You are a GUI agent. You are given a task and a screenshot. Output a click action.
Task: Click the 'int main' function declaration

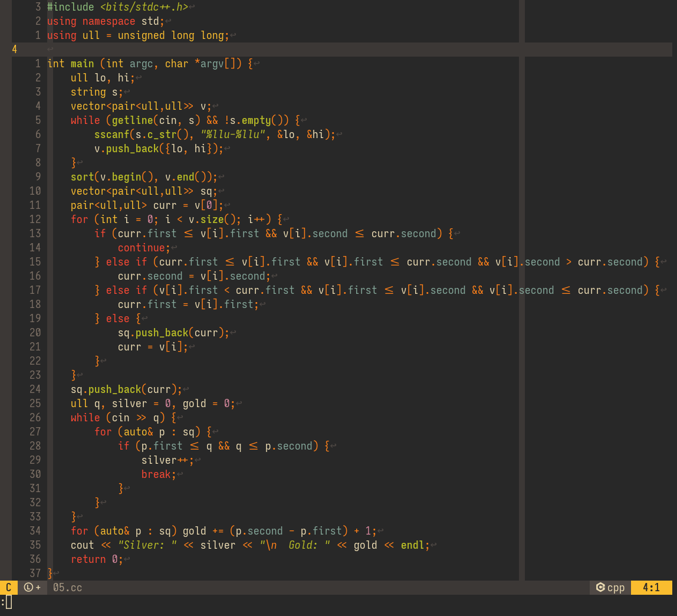pyautogui.click(x=150, y=64)
